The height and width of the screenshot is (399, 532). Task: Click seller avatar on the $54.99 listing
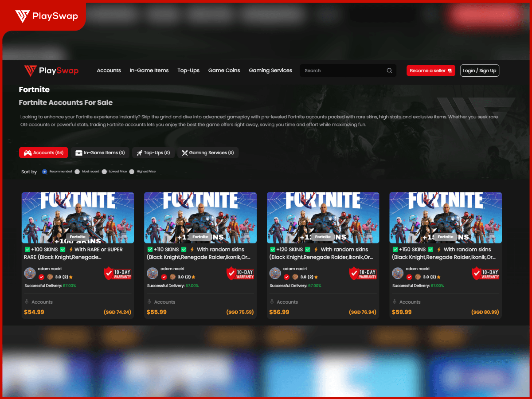pyautogui.click(x=30, y=273)
